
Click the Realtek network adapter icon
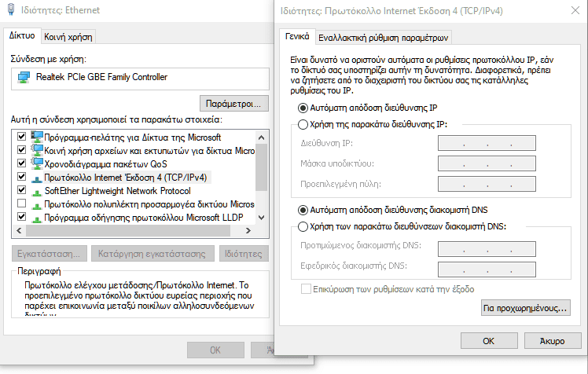[24, 77]
